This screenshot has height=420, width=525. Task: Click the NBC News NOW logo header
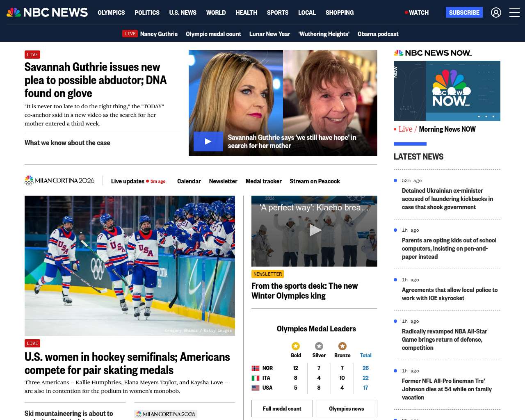click(x=433, y=53)
